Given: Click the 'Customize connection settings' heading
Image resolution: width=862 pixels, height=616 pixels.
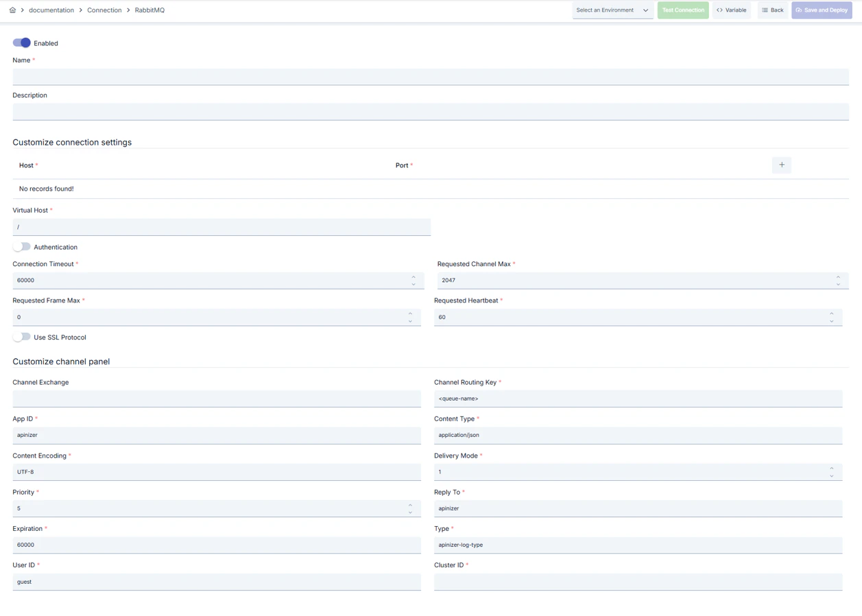Looking at the screenshot, I should click(72, 142).
